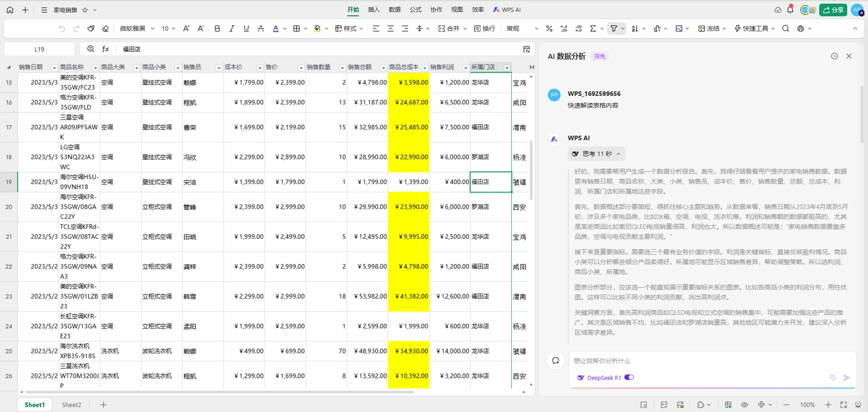Select the Format Painter tool
Viewport: 868px width, 412px height.
point(91,28)
